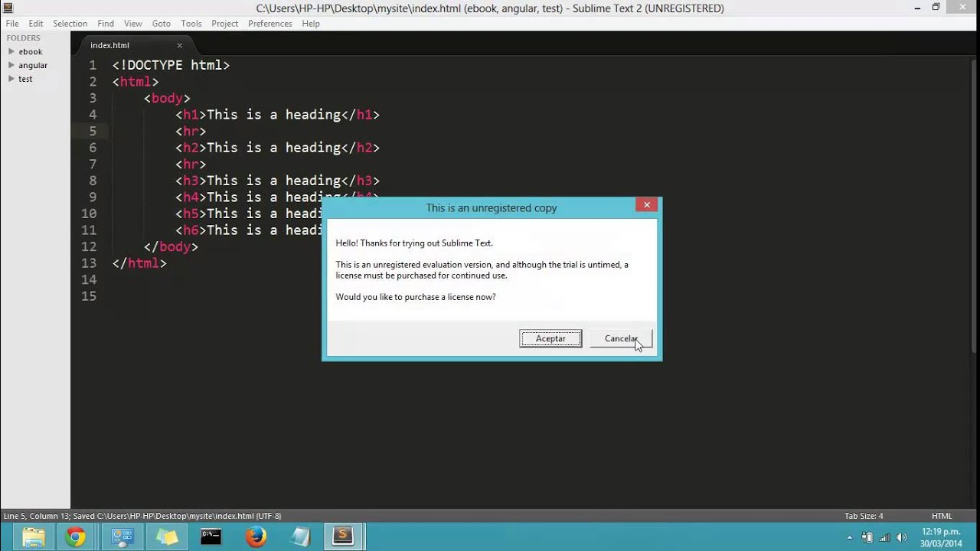Click the closing </html> tag line

[x=139, y=263]
